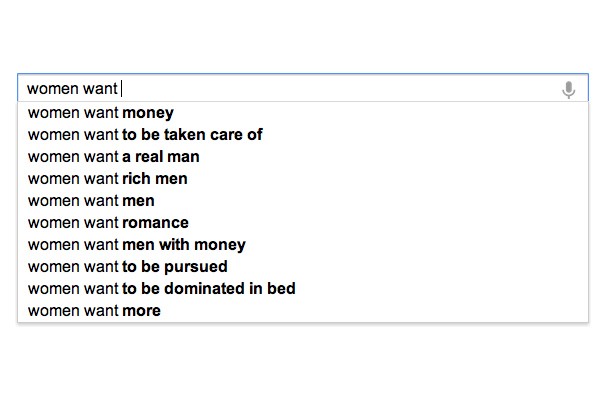
Task: Choose 'women want to be taken care of'
Action: pos(145,135)
